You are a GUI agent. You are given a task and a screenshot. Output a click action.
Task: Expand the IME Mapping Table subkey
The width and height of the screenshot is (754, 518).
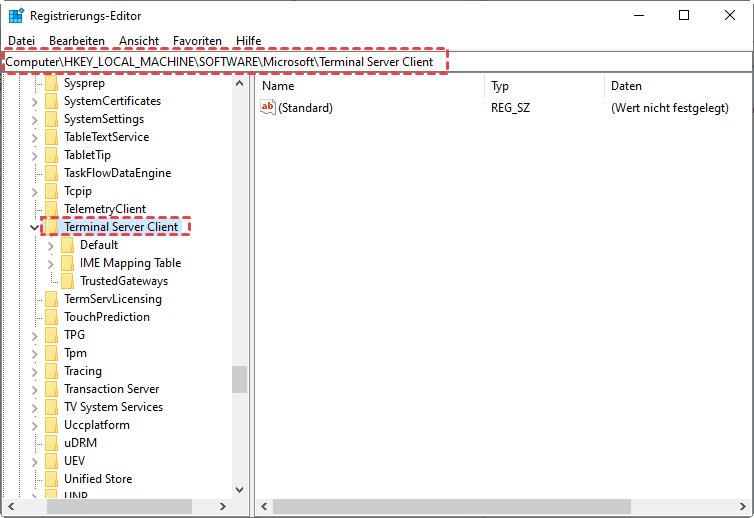click(x=50, y=264)
